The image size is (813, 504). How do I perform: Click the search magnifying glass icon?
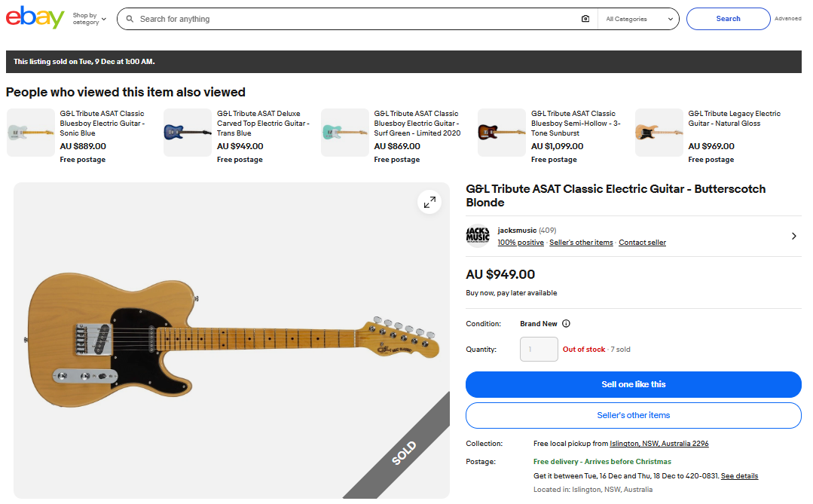point(130,19)
